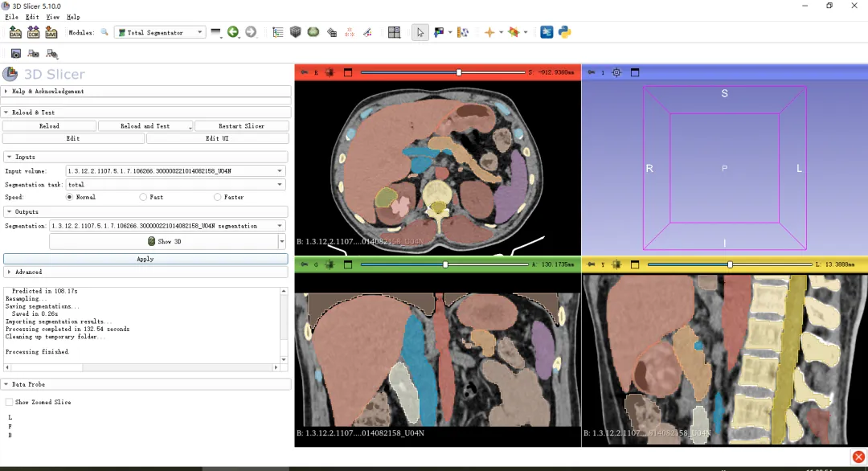Open the module finder magnifier icon
Image resolution: width=868 pixels, height=471 pixels.
[x=104, y=32]
